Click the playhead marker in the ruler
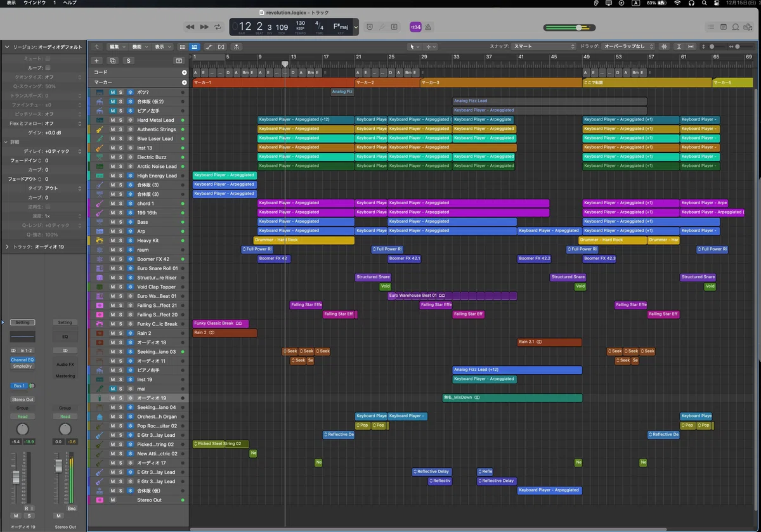Viewport: 761px width, 532px height. coord(285,63)
